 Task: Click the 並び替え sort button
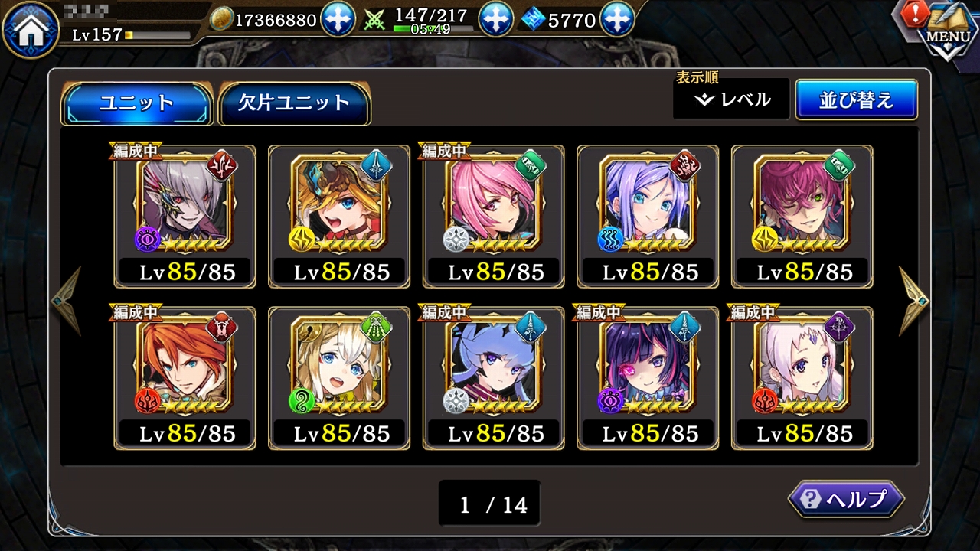[x=856, y=99]
